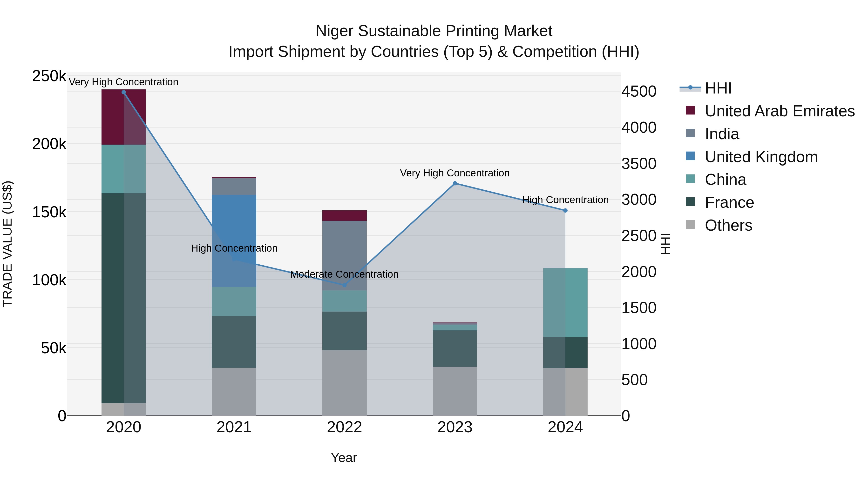
Task: Click the France segment of the 2023 bar
Action: [x=455, y=348]
